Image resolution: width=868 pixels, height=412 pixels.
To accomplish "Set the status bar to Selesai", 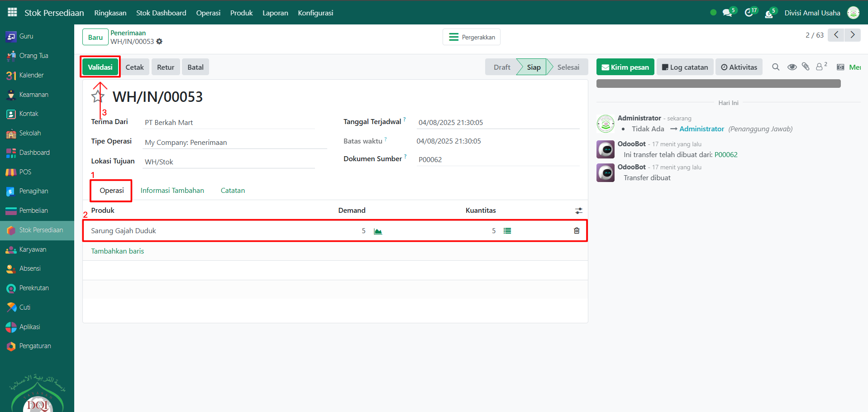I will 568,67.
